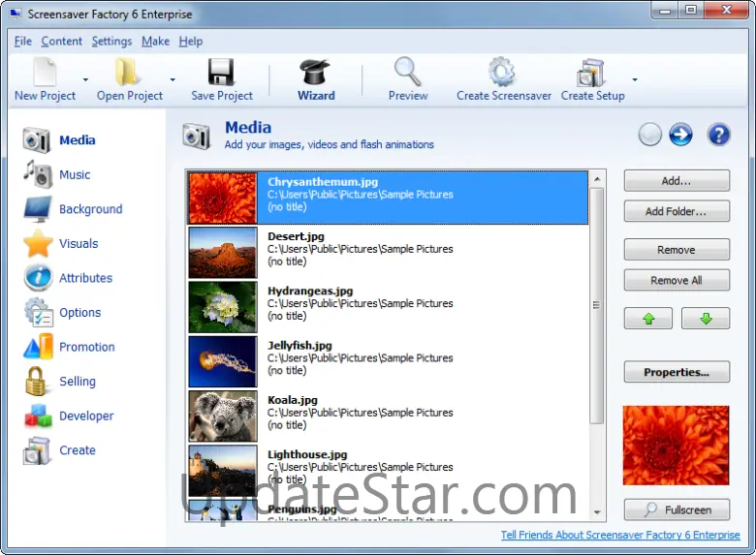Open Preview with the magnifier icon
This screenshot has height=555, width=756.
408,74
